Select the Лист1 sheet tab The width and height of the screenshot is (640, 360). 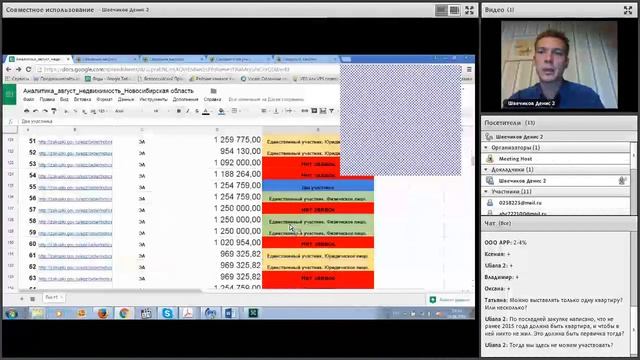tap(53, 298)
